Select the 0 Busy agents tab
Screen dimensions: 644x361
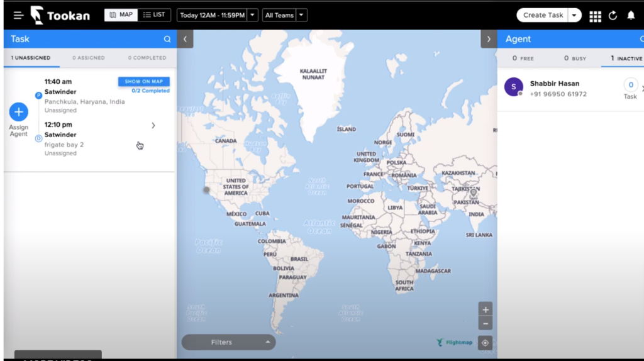coord(575,58)
